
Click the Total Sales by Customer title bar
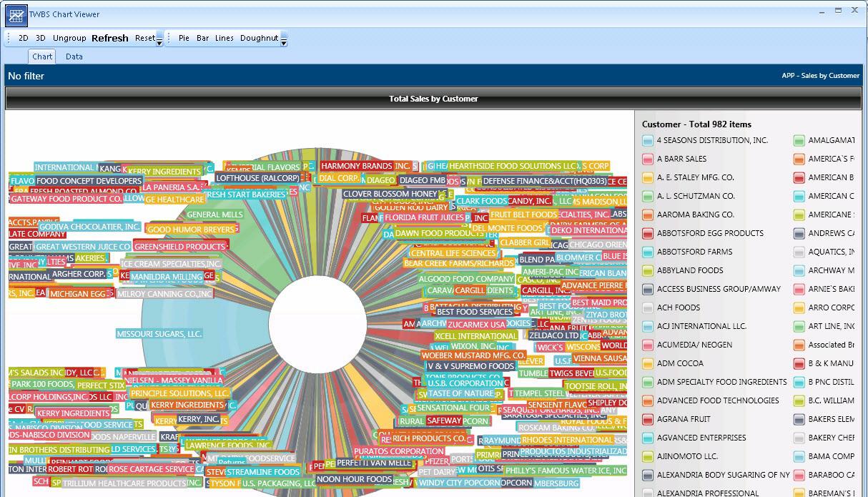pos(433,99)
